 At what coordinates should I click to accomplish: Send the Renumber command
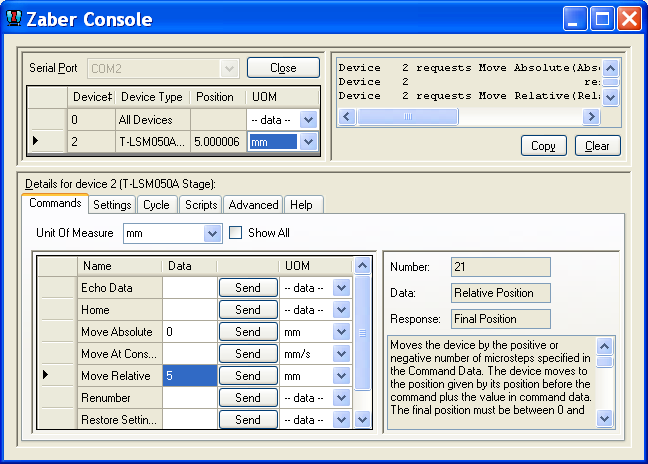pyautogui.click(x=248, y=397)
